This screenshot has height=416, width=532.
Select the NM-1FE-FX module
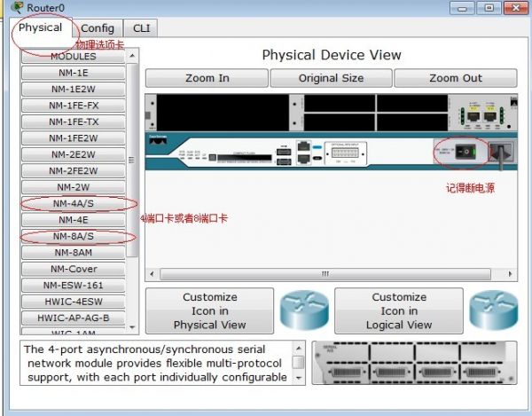tap(74, 106)
